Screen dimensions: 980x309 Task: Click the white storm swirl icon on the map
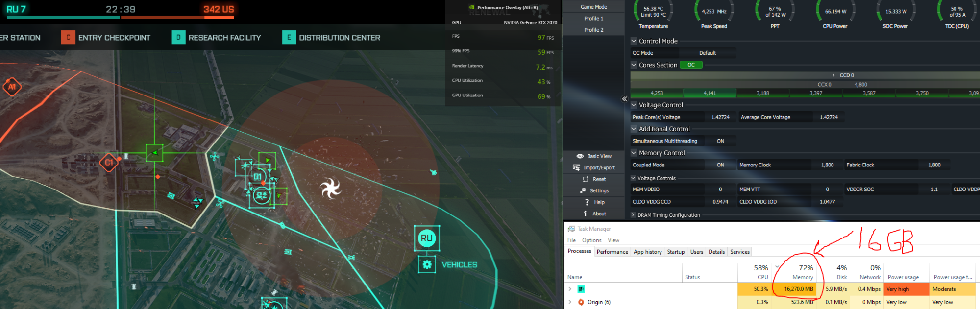[x=330, y=188]
